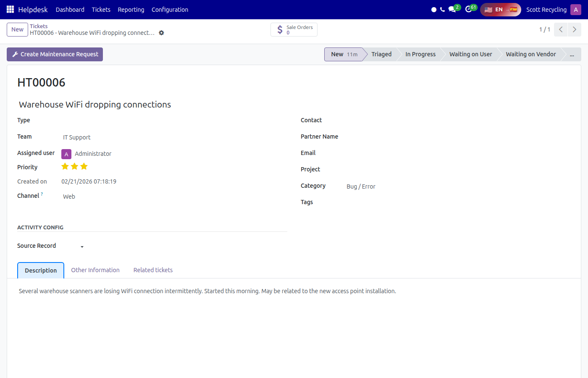This screenshot has width=588, height=378.
Task: Set priority to three stars
Action: (84, 166)
